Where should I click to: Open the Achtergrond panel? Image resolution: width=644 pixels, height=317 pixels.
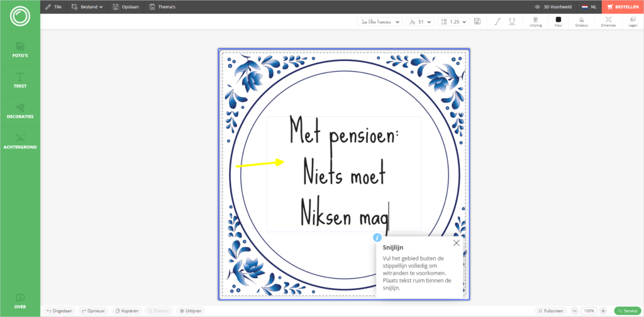(19, 141)
